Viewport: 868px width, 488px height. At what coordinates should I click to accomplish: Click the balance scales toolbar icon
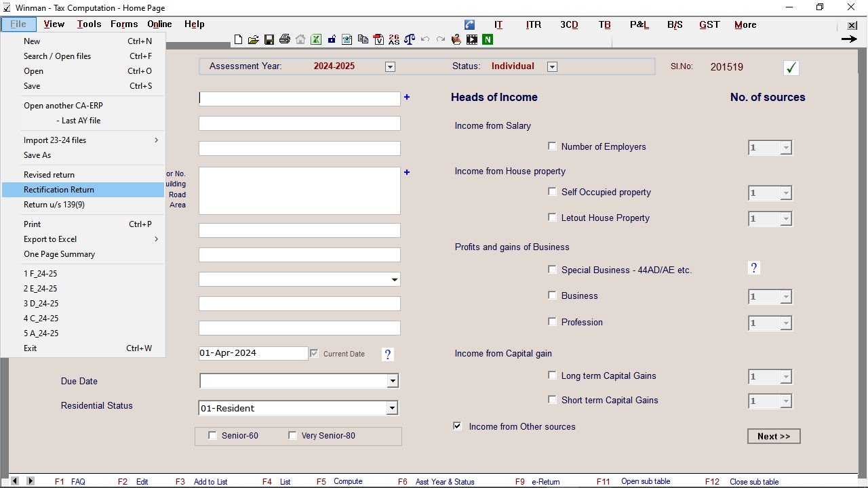pyautogui.click(x=409, y=40)
